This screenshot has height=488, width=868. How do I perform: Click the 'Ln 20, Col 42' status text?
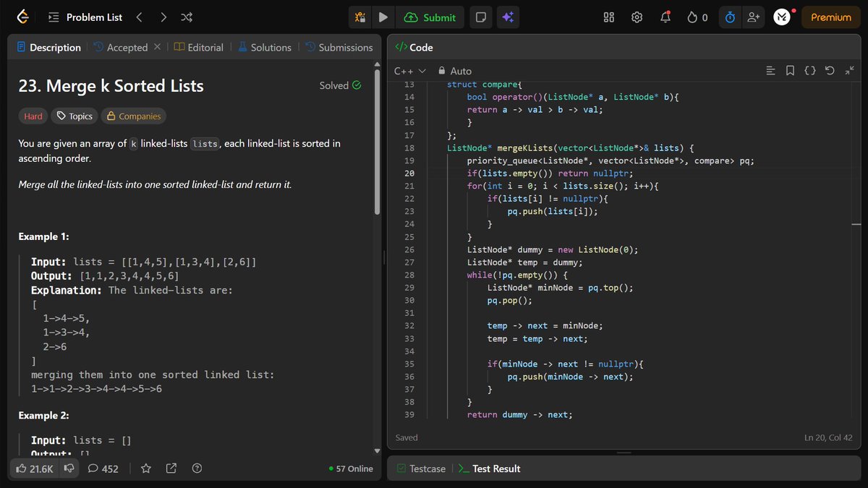[x=828, y=437]
